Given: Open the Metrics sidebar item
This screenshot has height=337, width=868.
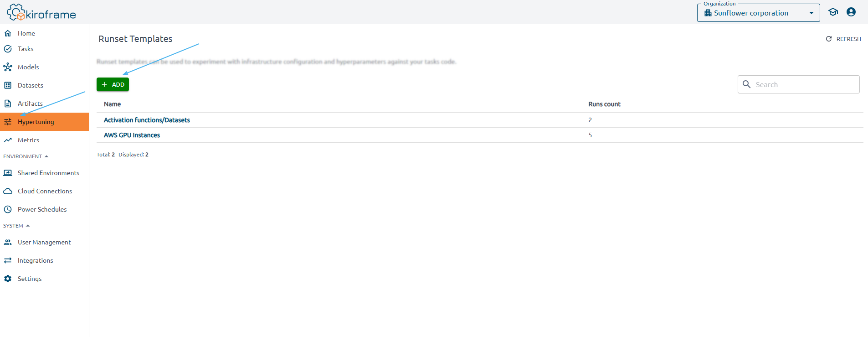Looking at the screenshot, I should [x=28, y=140].
